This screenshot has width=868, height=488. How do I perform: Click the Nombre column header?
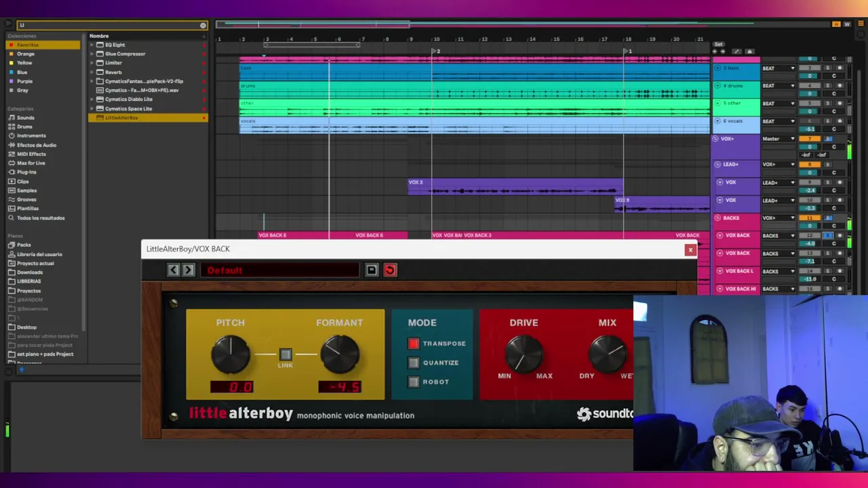pos(99,36)
